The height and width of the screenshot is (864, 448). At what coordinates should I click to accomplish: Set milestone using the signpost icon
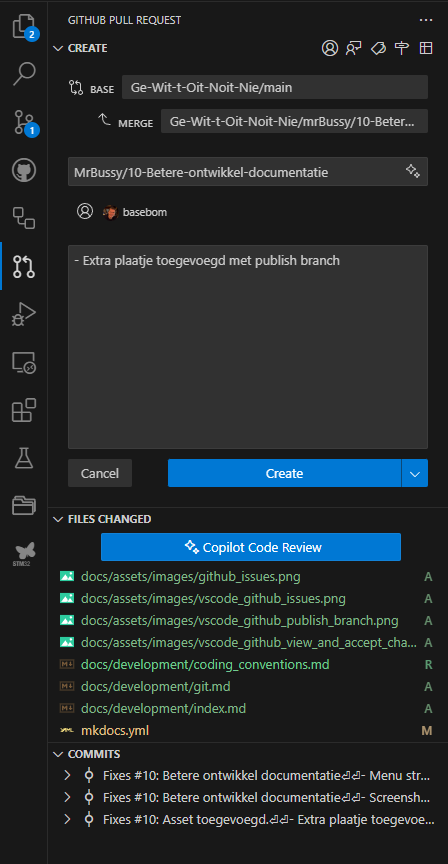tap(402, 48)
